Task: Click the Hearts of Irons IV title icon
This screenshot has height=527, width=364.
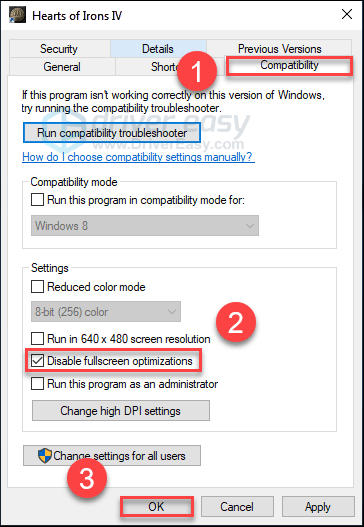Action: click(x=17, y=15)
